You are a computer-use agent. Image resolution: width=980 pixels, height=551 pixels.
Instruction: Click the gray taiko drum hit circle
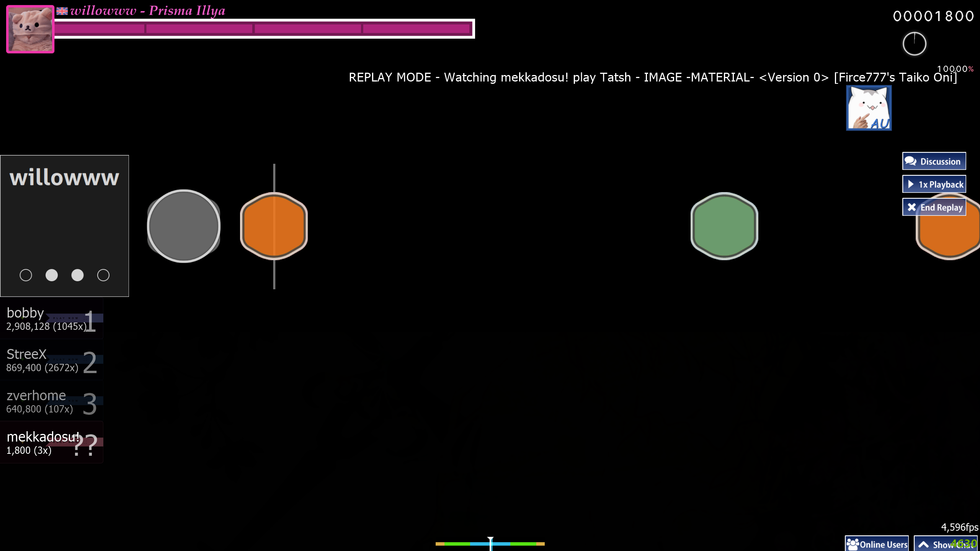click(x=184, y=226)
